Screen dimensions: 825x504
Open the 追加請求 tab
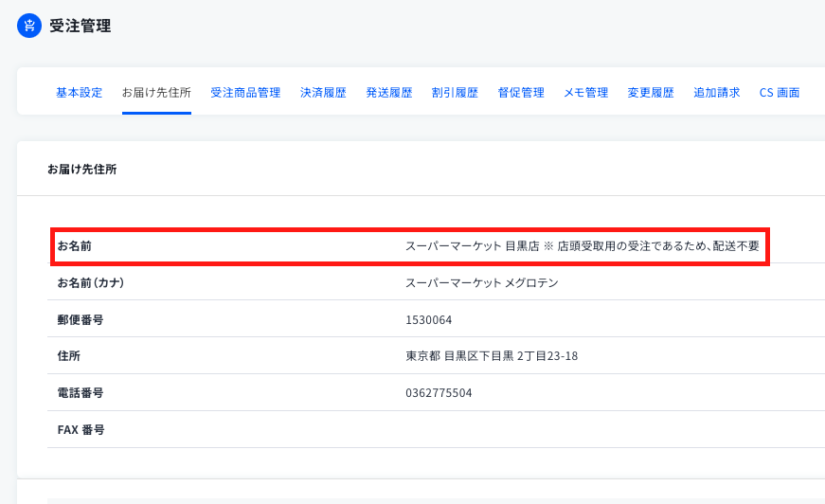(717, 93)
